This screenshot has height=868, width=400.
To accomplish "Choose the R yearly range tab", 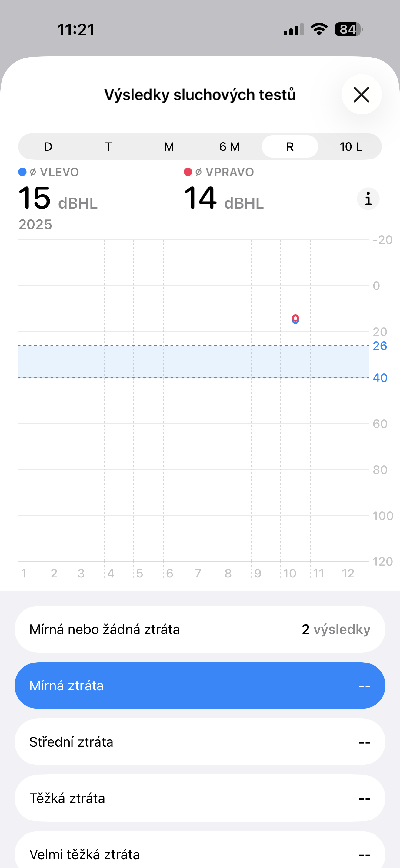I will click(x=290, y=146).
